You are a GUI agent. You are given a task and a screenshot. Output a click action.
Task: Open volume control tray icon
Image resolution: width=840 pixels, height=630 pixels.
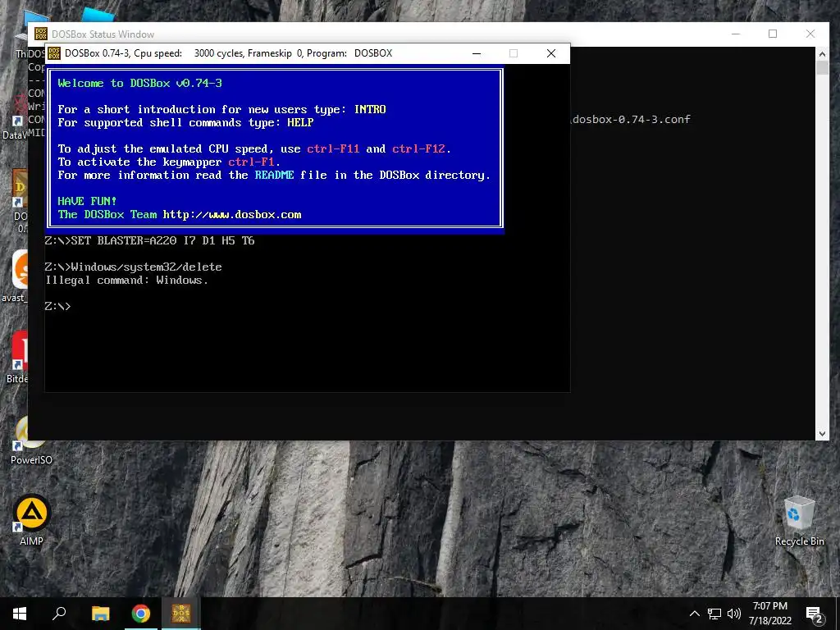[x=733, y=614]
